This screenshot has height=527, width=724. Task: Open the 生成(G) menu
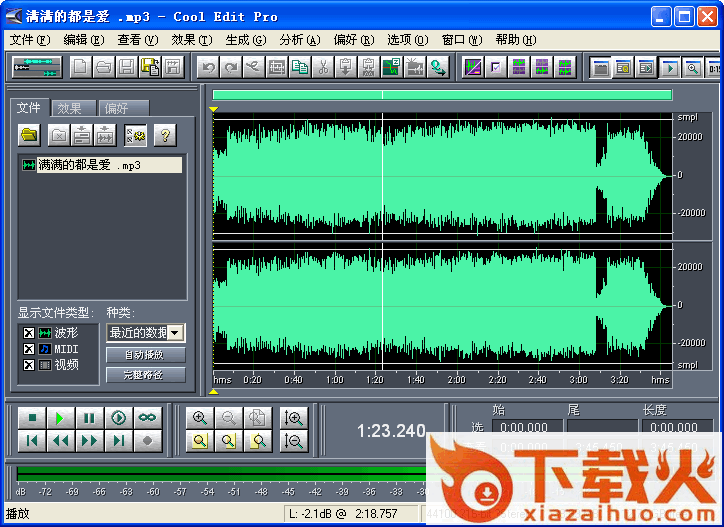click(x=246, y=40)
